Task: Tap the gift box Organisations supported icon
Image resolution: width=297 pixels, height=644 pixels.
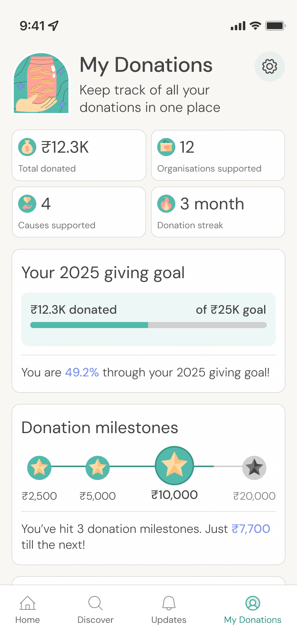Action: point(166,147)
